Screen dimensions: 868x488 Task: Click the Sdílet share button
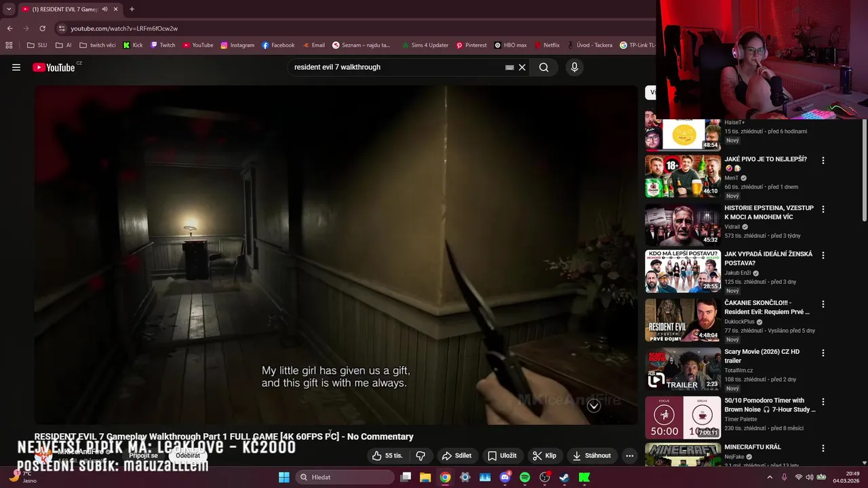click(x=456, y=455)
